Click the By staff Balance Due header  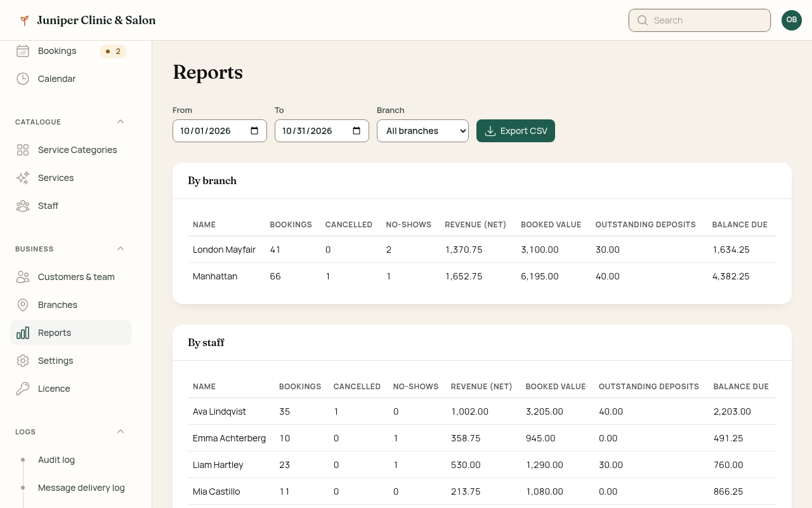pos(741,387)
